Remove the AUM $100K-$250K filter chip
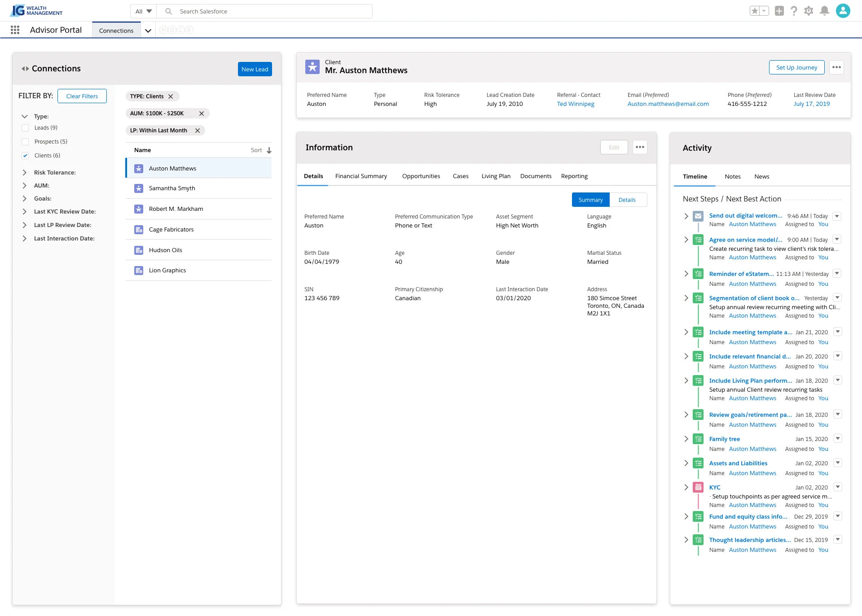862x616 pixels. pos(202,114)
